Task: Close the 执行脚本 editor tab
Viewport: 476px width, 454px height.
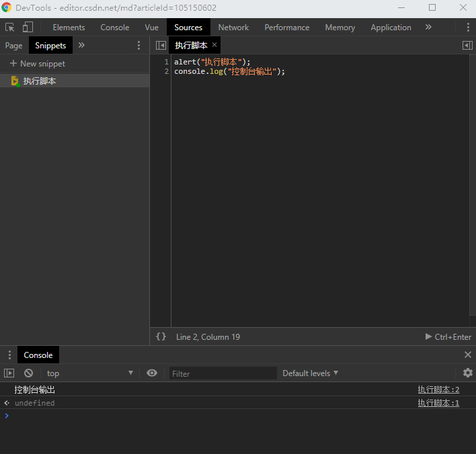Action: click(x=214, y=45)
